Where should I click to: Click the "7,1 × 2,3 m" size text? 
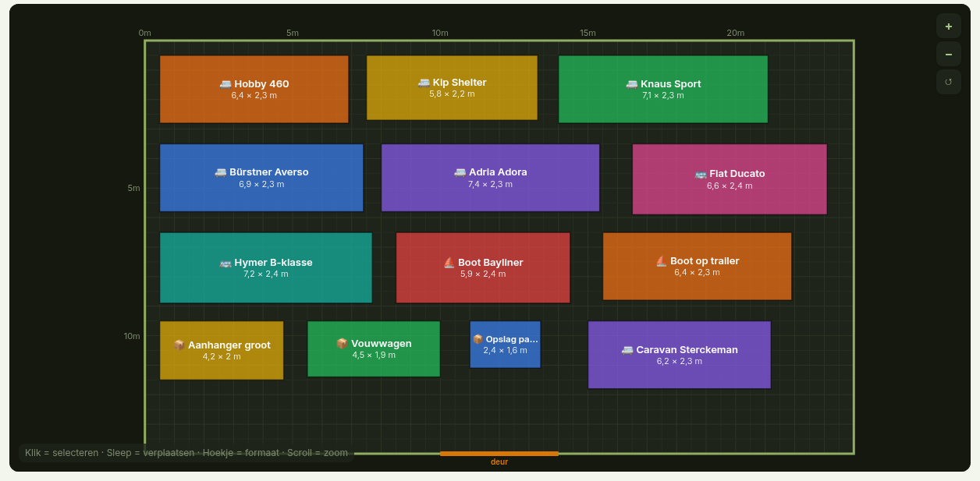click(663, 96)
